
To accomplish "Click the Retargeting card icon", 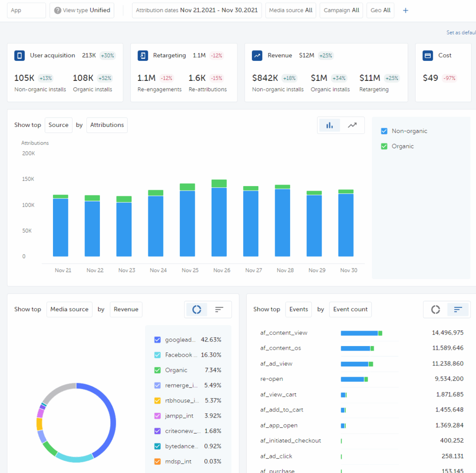I will tap(143, 56).
